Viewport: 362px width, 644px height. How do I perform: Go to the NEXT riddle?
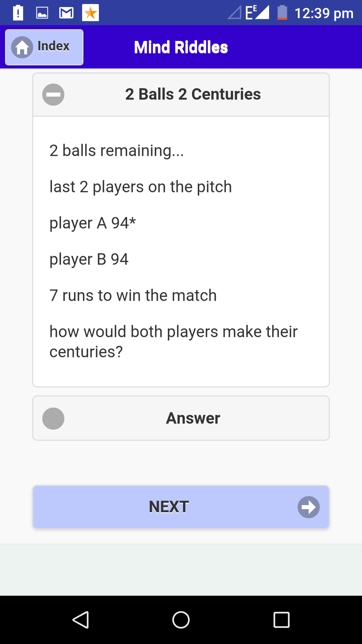(x=169, y=507)
